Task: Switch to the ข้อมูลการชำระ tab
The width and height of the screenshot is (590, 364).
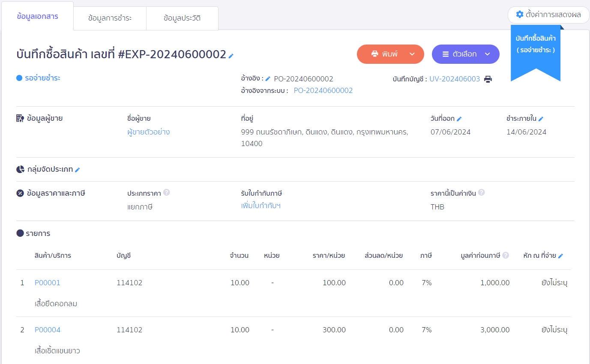Action: pos(110,18)
